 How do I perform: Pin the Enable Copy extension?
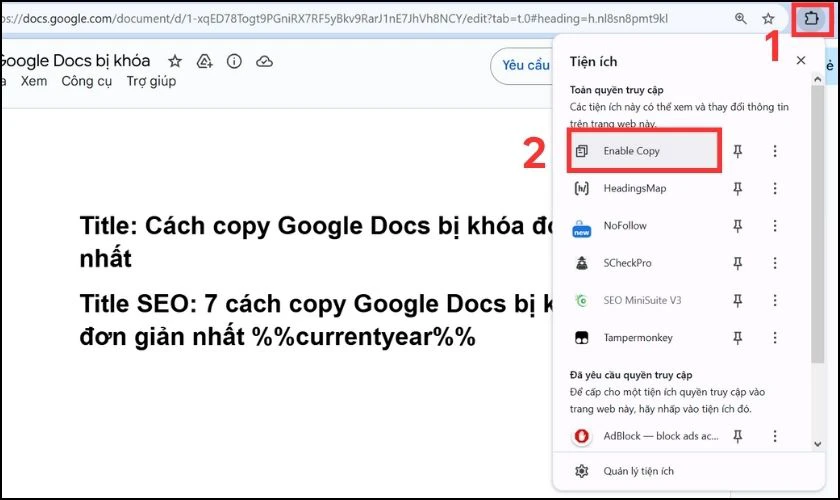click(738, 151)
